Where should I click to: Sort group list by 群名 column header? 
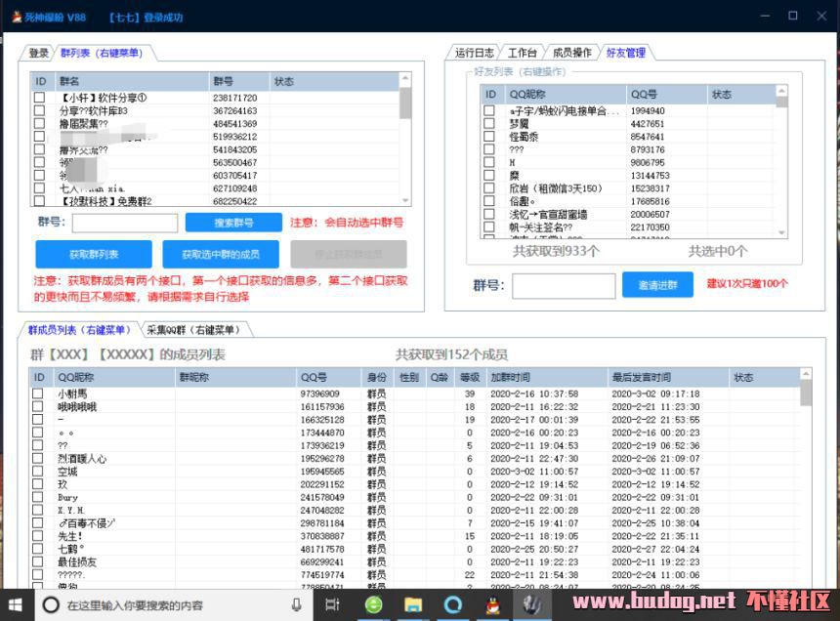pos(132,81)
